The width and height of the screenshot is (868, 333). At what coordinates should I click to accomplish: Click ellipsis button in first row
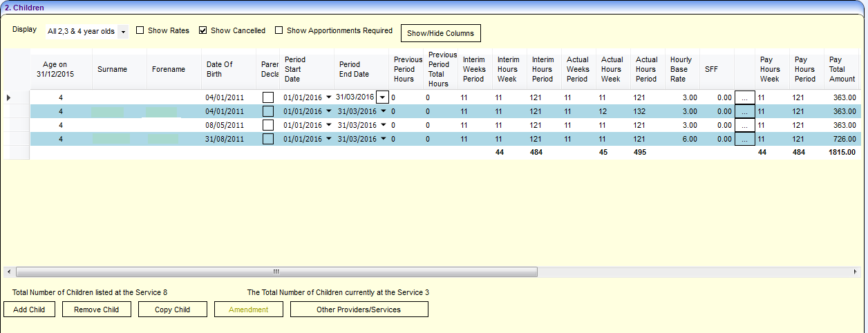click(x=744, y=97)
